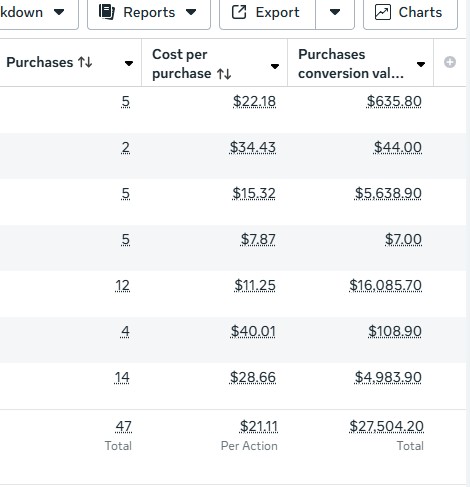Click total cost per action $21.11
Viewport: 470px width, 487px height.
pyautogui.click(x=259, y=426)
